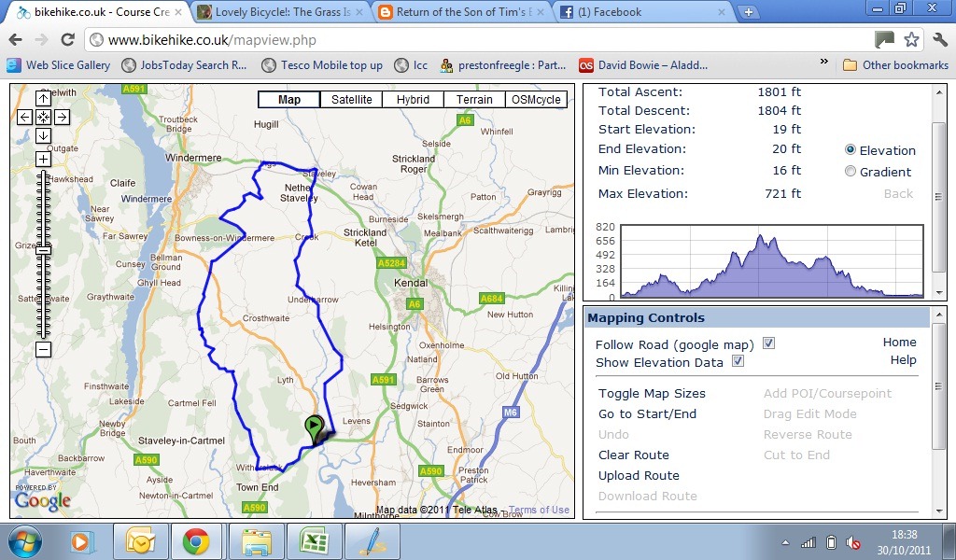
Task: Pan the map right with arrow control
Action: pos(62,117)
